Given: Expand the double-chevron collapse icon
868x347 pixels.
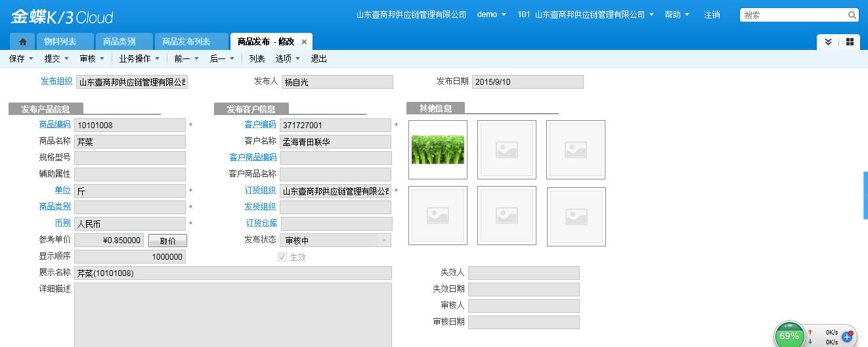Looking at the screenshot, I should pos(828,42).
